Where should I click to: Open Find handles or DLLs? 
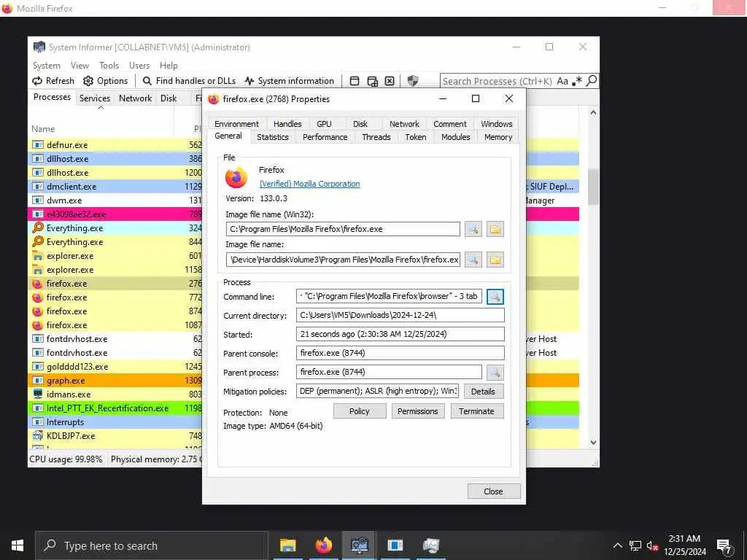(x=189, y=81)
